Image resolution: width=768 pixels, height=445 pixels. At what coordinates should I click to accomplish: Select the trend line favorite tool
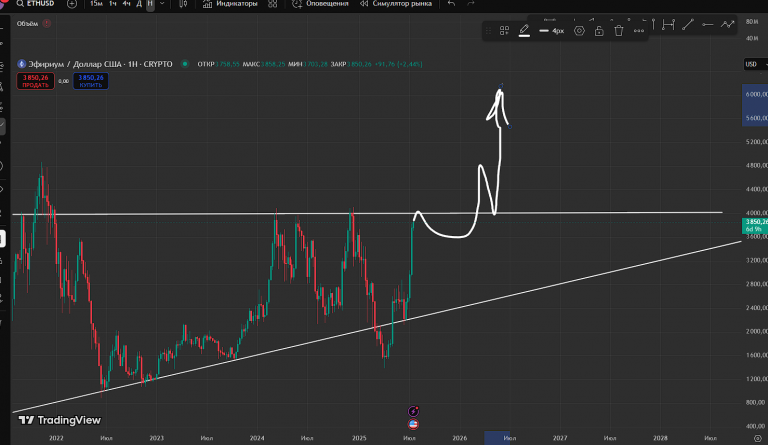(x=688, y=24)
